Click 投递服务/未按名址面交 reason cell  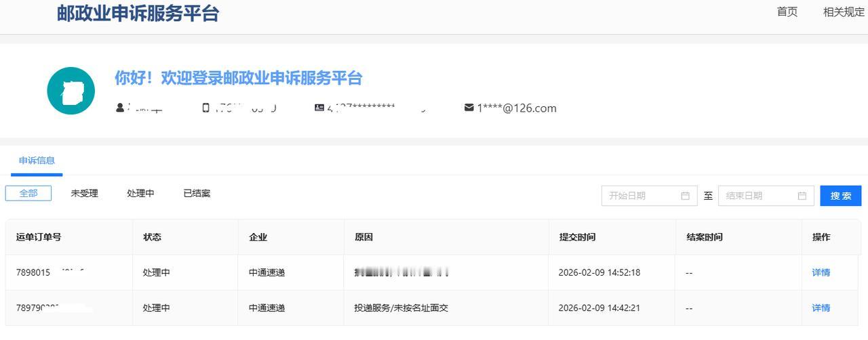pos(401,307)
